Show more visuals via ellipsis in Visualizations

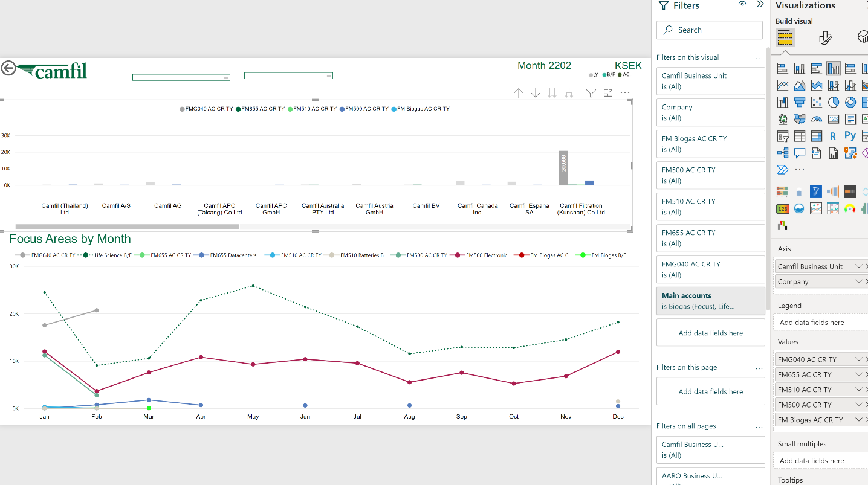coord(800,170)
